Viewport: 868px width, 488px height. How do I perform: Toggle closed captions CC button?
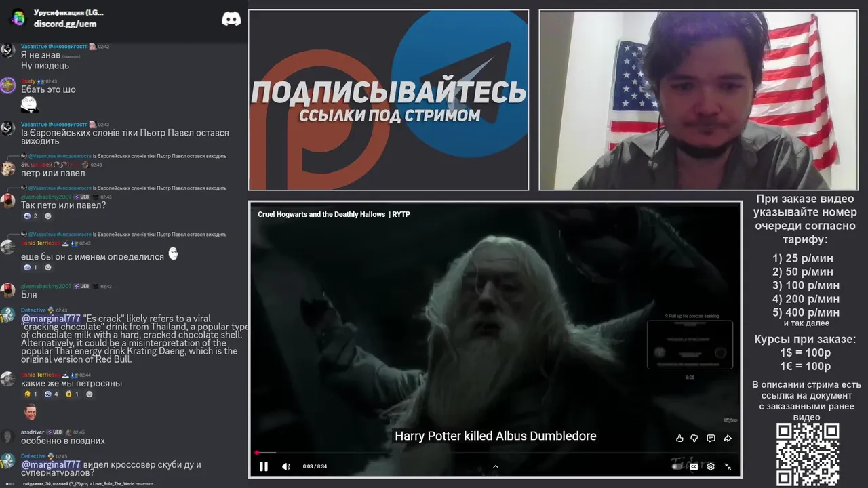[694, 466]
